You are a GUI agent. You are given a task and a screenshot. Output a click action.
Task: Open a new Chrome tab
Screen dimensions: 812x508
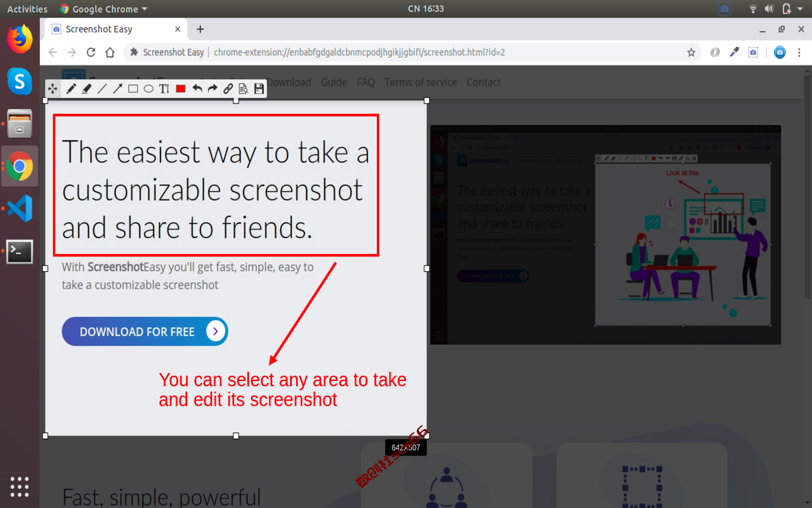[x=200, y=29]
